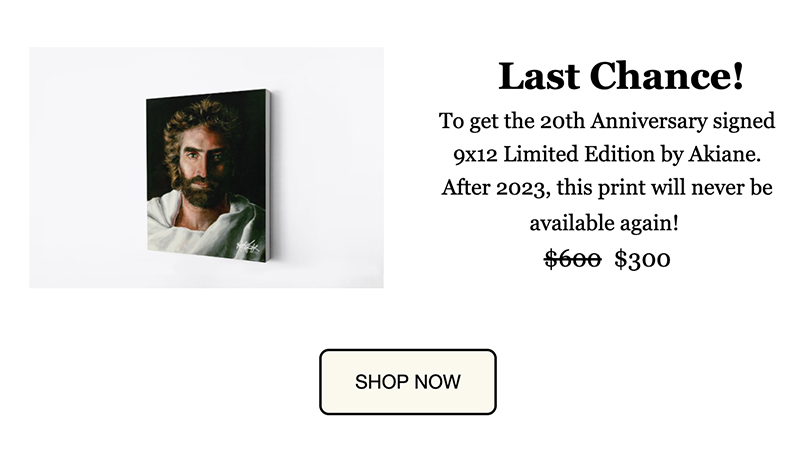Click the $300 sale price
Viewport: 810px width, 466px height.
click(x=642, y=259)
